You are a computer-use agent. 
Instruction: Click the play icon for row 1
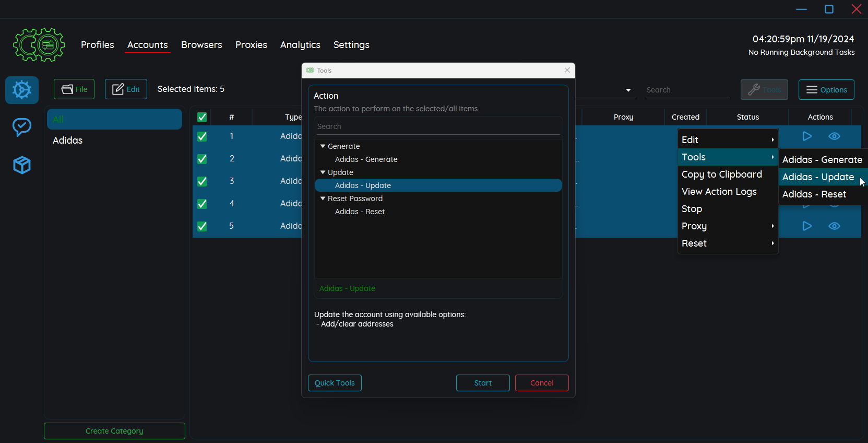coord(807,136)
